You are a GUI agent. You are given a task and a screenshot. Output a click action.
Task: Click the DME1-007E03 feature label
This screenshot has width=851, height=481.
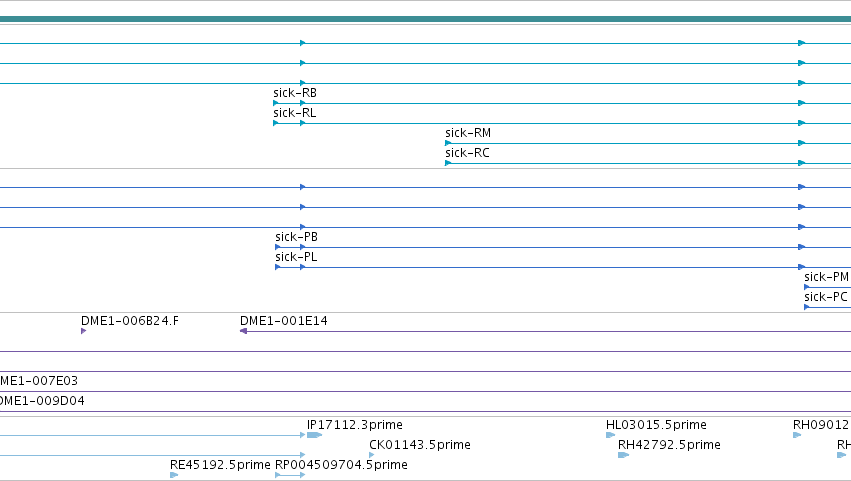39,381
